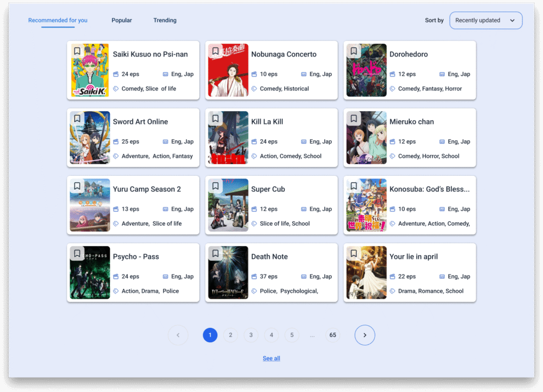Click the bookmark icon on Sword Art Online

click(x=77, y=119)
